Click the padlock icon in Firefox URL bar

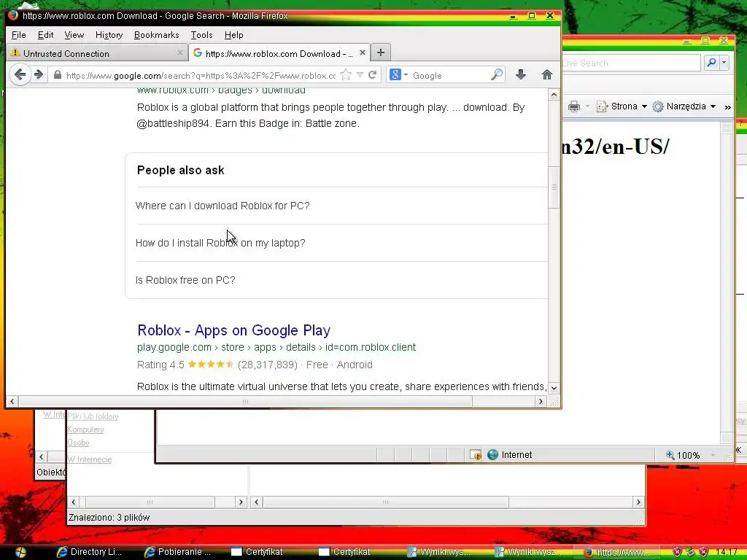pyautogui.click(x=57, y=75)
